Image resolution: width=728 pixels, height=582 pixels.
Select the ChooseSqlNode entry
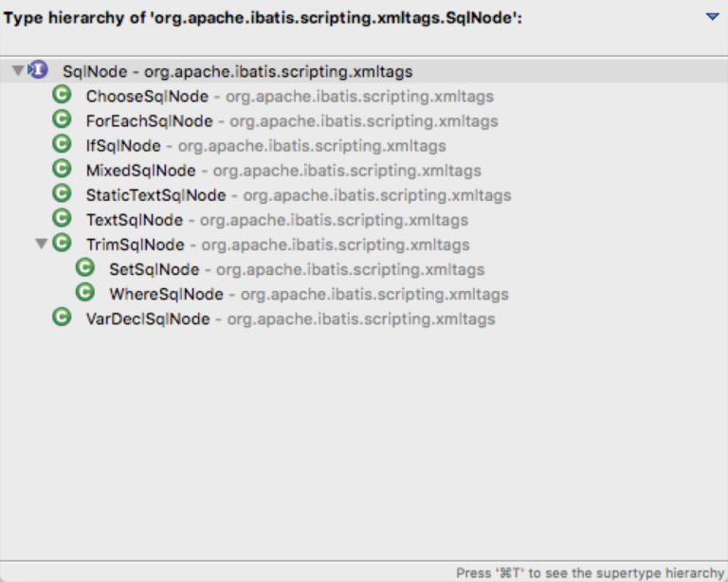[147, 96]
